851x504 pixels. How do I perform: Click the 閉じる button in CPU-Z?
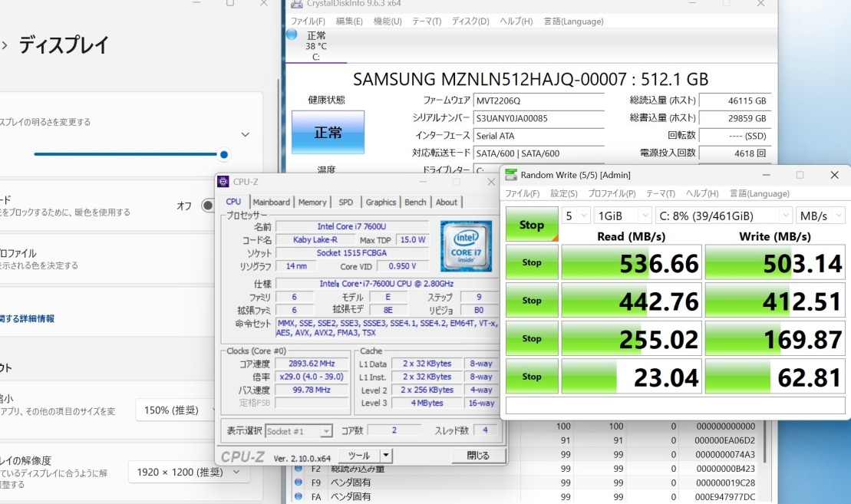point(478,455)
